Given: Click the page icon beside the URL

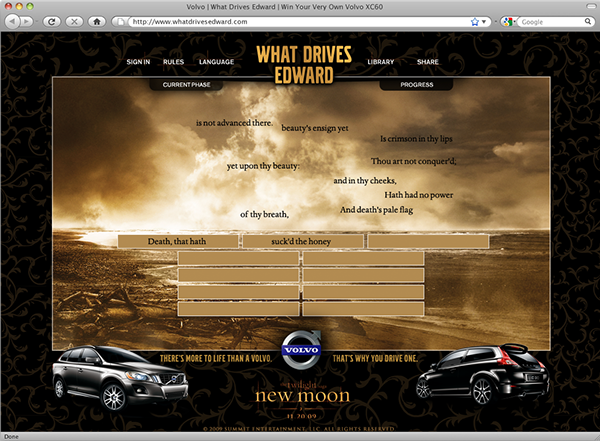Looking at the screenshot, I should (121, 22).
